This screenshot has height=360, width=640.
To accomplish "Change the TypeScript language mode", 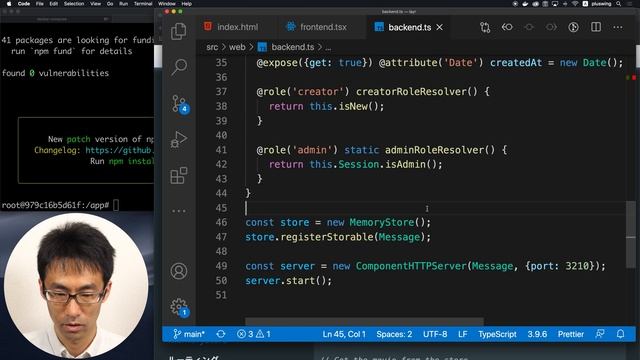I will pos(497,334).
